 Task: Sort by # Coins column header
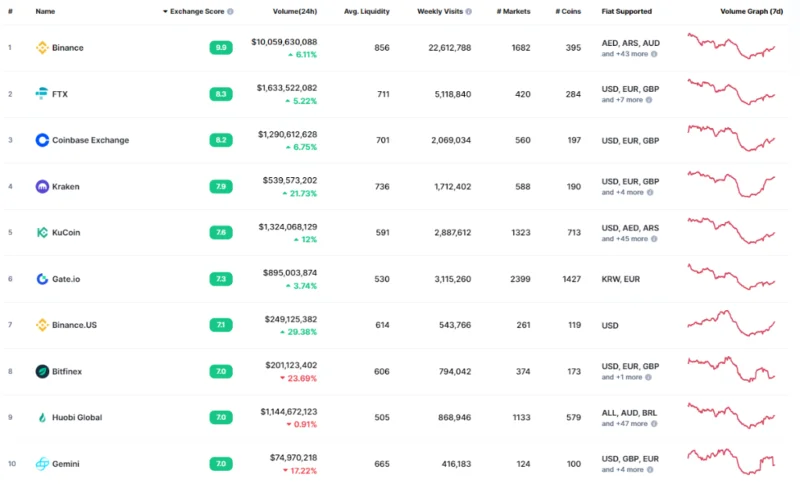tap(568, 11)
